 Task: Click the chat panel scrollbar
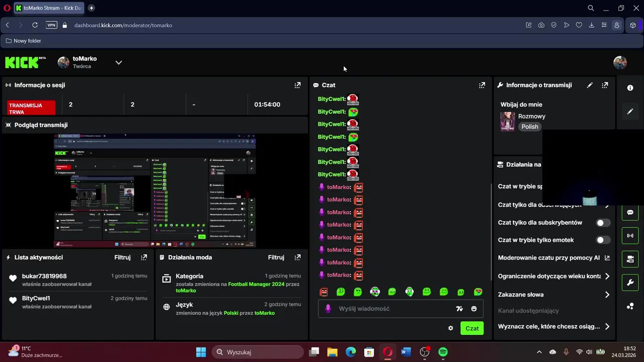(x=491, y=231)
